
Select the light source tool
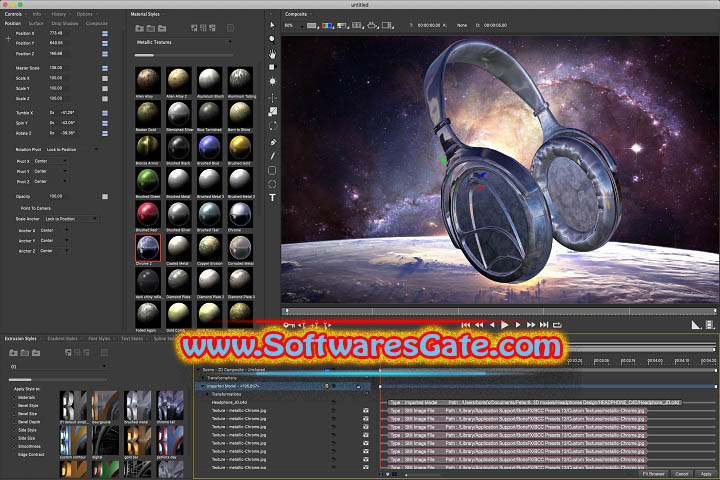pyautogui.click(x=272, y=81)
